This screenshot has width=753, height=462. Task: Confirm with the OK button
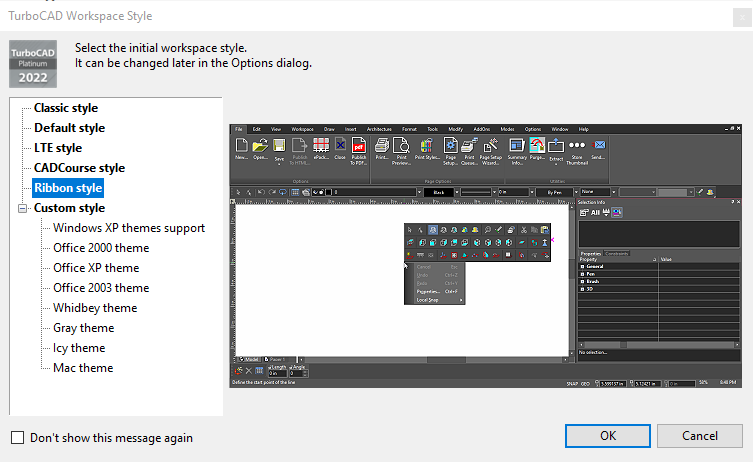click(607, 436)
